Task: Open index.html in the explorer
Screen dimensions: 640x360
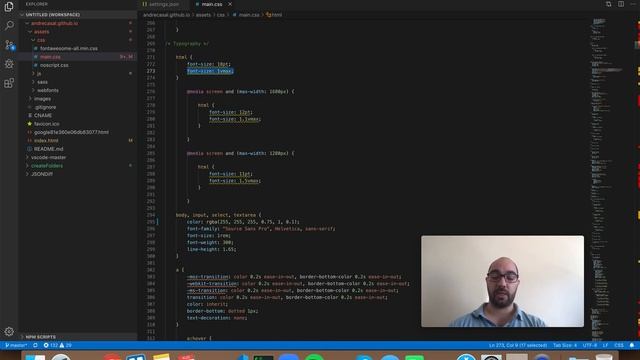Action: 46,140
